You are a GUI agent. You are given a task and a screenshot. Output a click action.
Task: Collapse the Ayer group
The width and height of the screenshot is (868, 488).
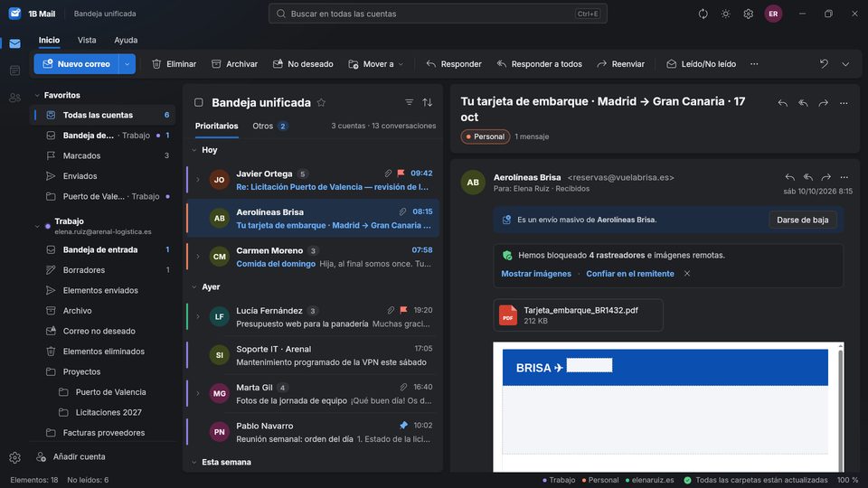coord(193,287)
